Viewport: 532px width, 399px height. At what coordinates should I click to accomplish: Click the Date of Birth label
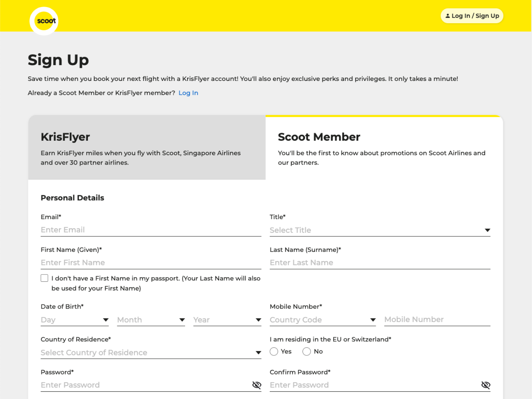62,306
